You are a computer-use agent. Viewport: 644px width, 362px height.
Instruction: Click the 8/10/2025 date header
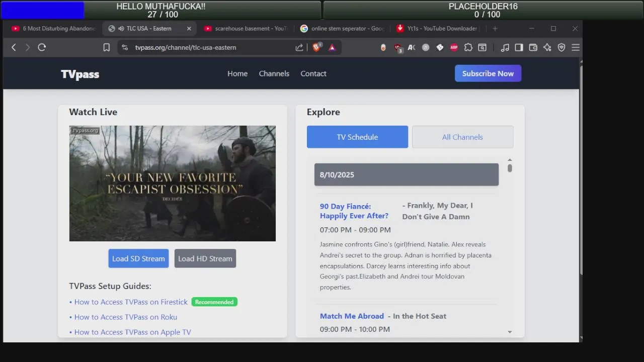pyautogui.click(x=407, y=174)
